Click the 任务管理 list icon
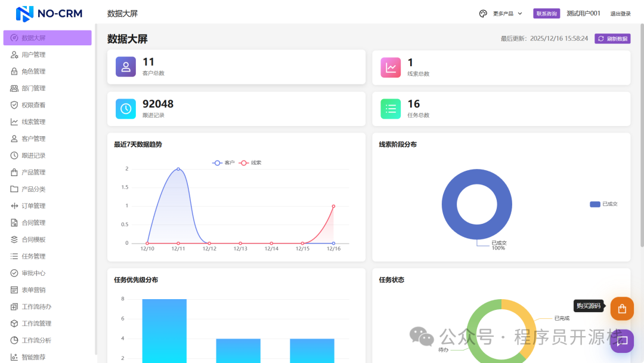The image size is (644, 363). [14, 257]
